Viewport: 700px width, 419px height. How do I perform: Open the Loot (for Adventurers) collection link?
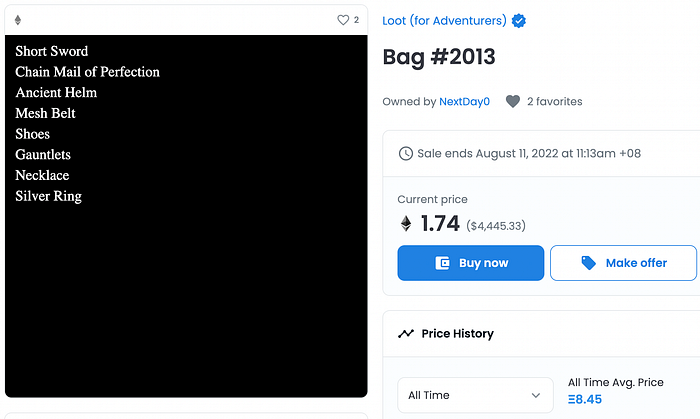coord(444,21)
